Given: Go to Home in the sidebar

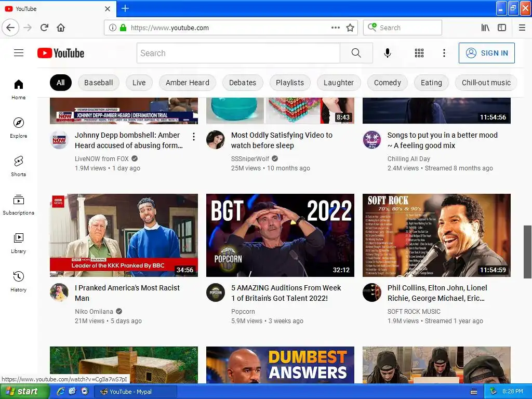Looking at the screenshot, I should (x=19, y=89).
